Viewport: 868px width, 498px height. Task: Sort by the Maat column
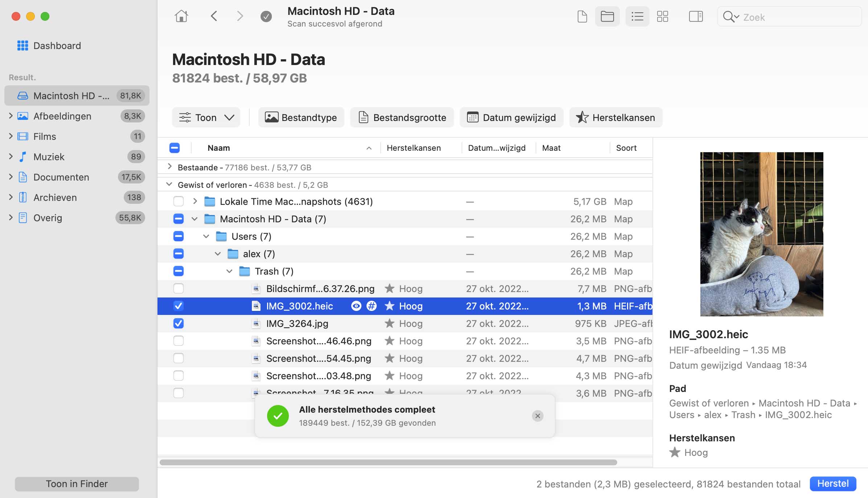pyautogui.click(x=573, y=148)
